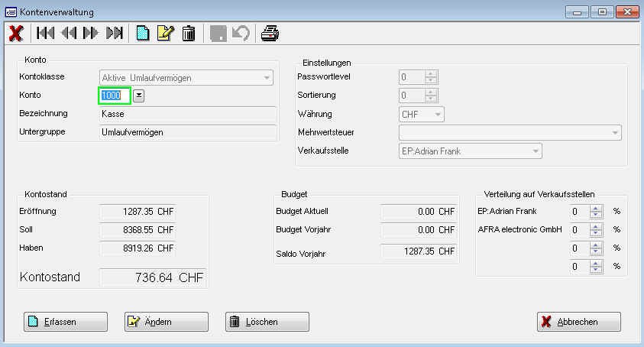Image resolution: width=644 pixels, height=347 pixels.
Task: Jump to the last account record
Action: [114, 33]
